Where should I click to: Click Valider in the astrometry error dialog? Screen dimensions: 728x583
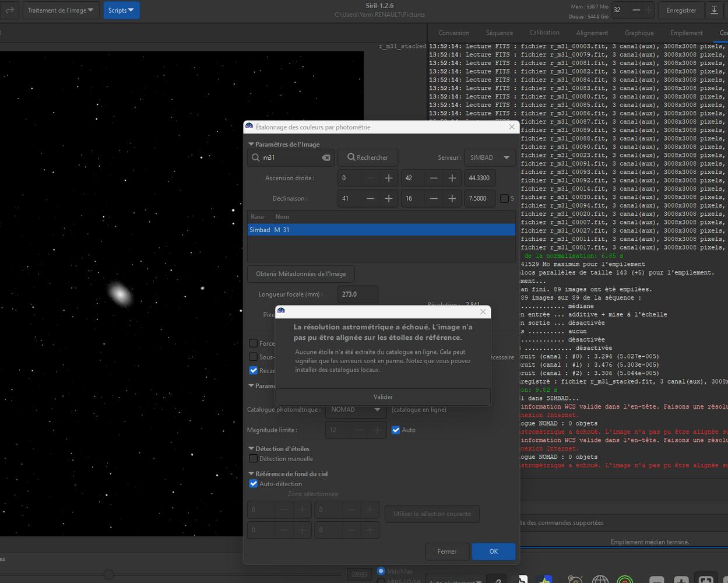(x=383, y=397)
